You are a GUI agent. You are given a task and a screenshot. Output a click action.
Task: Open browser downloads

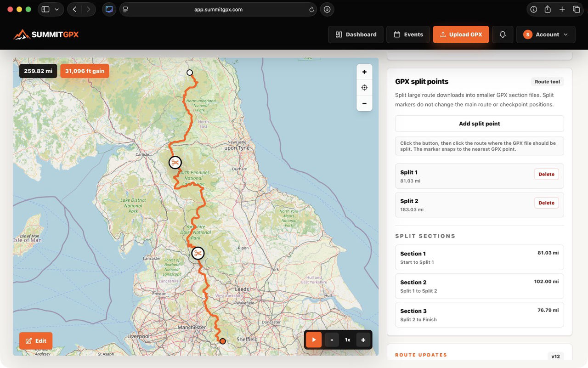(x=327, y=9)
